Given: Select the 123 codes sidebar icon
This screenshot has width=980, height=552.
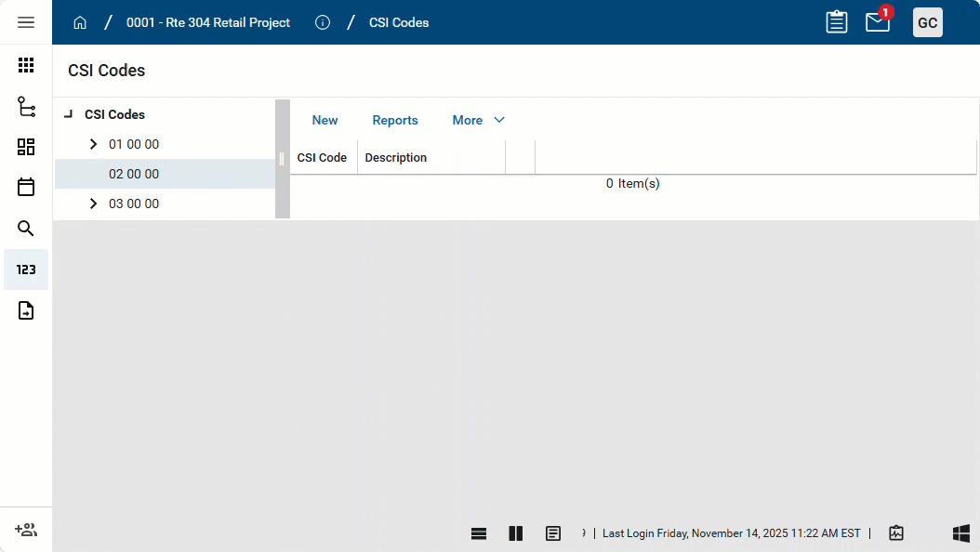Looking at the screenshot, I should tap(26, 269).
